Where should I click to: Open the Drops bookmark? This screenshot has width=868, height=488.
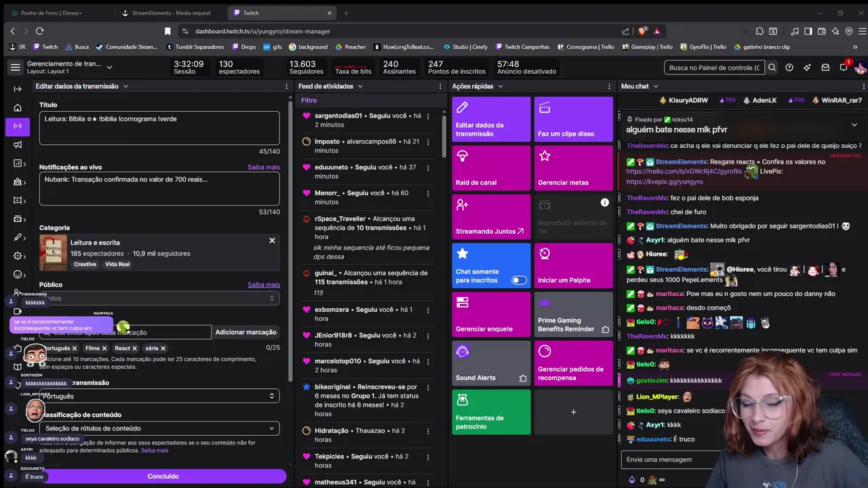(243, 47)
